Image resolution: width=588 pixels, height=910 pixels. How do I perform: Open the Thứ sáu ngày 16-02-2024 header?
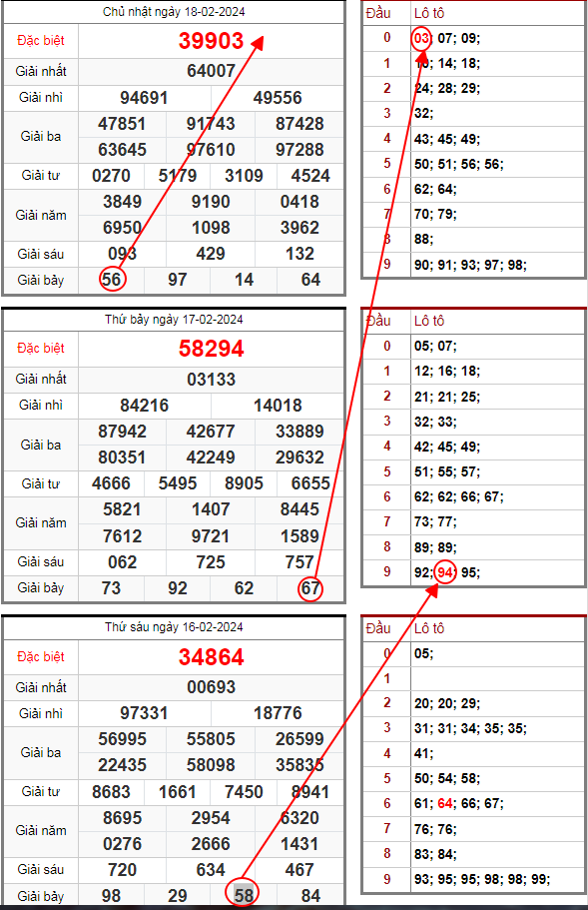click(174, 626)
